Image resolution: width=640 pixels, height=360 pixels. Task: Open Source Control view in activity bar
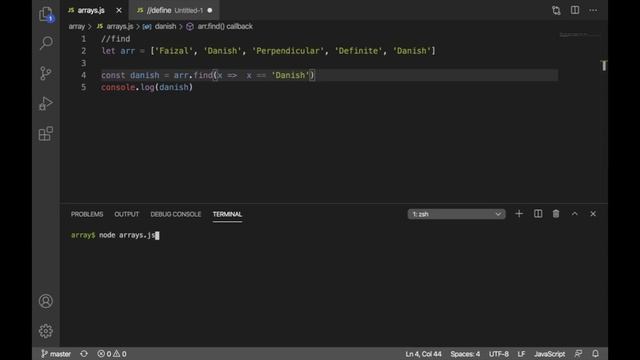(x=46, y=73)
